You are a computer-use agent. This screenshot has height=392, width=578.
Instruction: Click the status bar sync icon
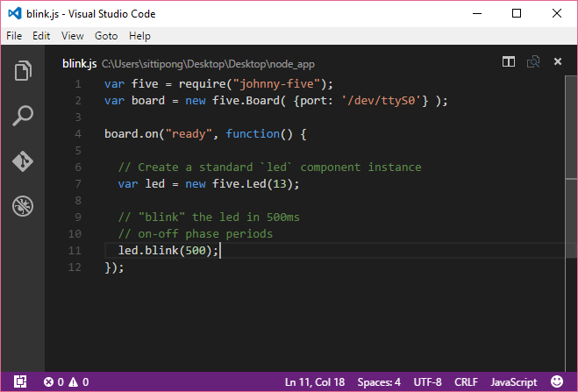tap(20, 381)
